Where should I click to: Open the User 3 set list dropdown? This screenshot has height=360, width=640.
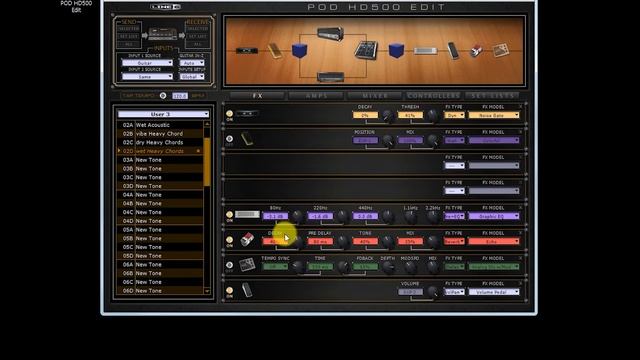[x=163, y=114]
